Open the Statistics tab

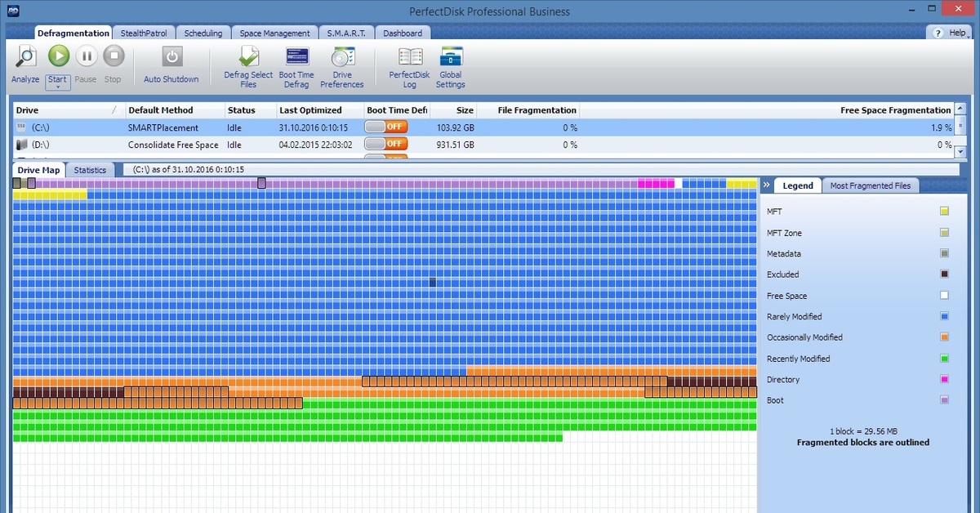click(x=90, y=170)
